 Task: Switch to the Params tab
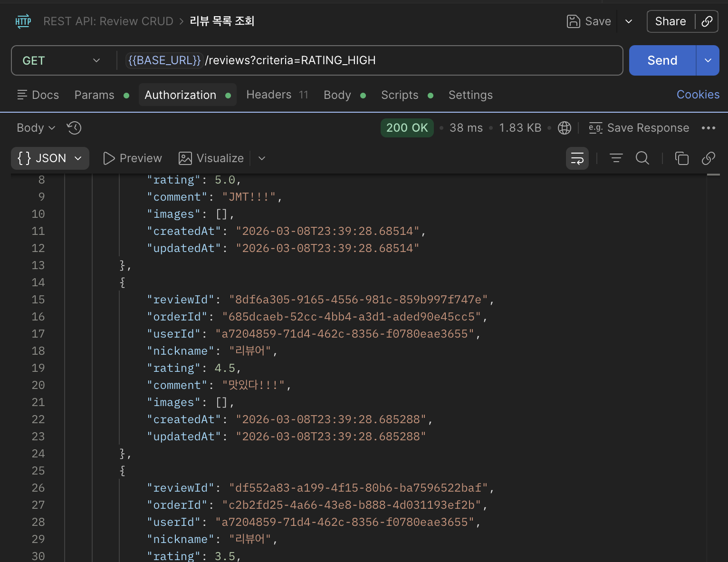[102, 95]
